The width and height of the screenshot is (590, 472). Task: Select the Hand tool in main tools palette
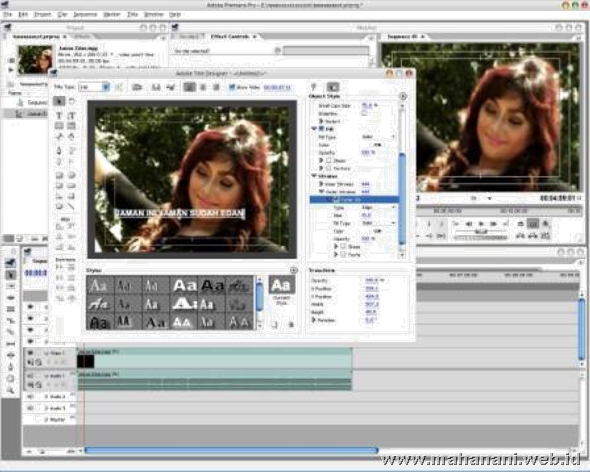(11, 379)
